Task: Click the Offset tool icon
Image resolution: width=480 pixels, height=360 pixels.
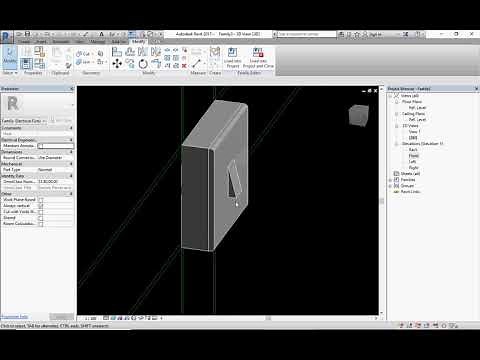Action: pyautogui.click(x=130, y=52)
